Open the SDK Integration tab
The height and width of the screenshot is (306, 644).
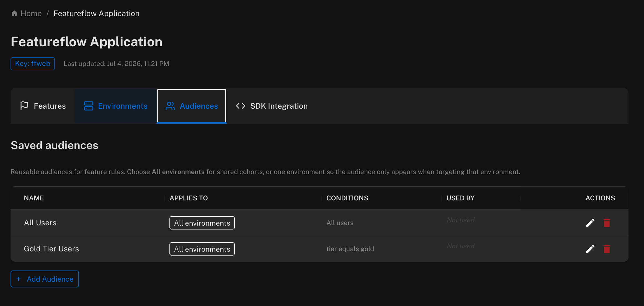click(x=272, y=106)
